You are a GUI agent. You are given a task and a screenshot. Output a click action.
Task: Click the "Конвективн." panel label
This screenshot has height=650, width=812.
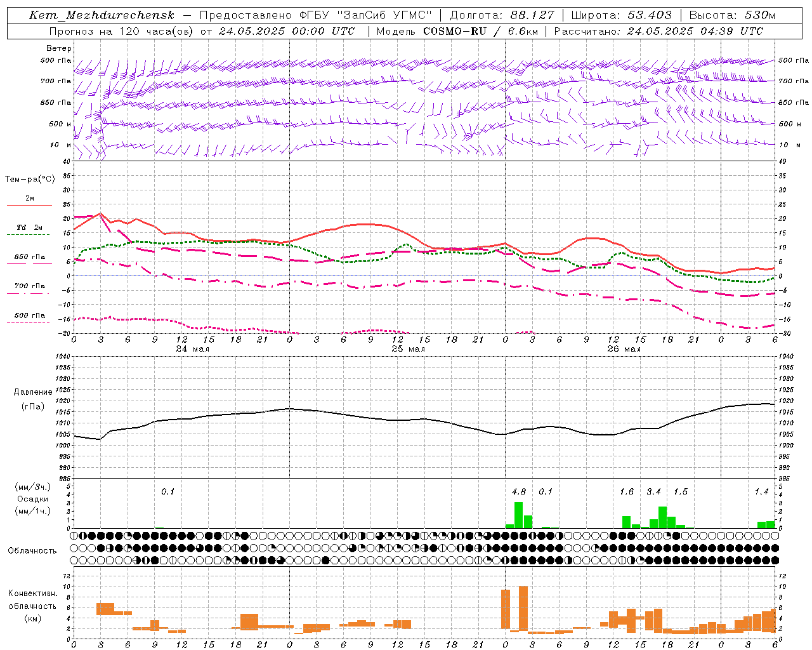pos(33,593)
